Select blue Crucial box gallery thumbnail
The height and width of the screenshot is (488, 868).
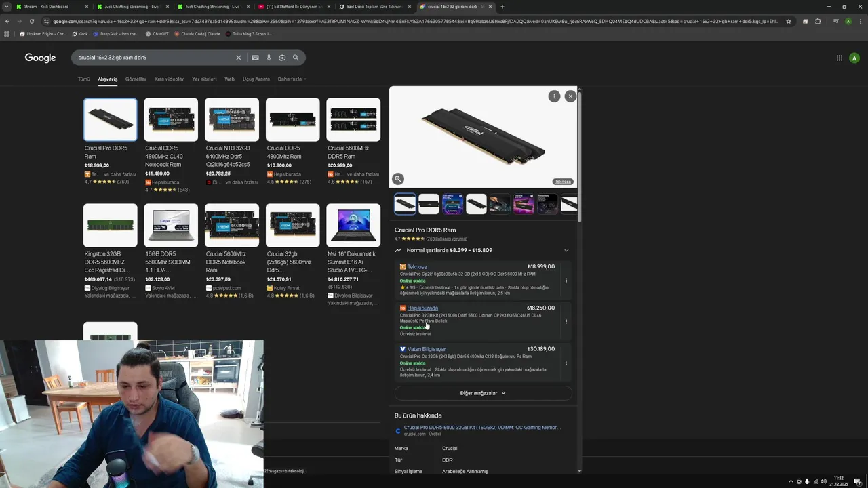pos(452,204)
